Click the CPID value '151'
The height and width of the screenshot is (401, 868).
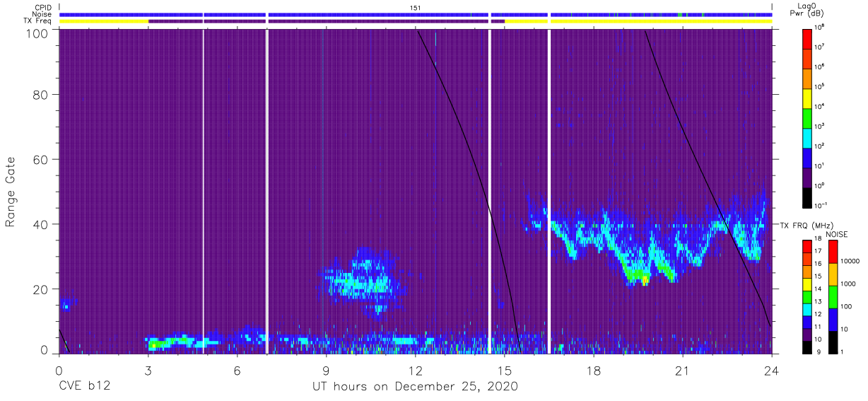click(416, 8)
